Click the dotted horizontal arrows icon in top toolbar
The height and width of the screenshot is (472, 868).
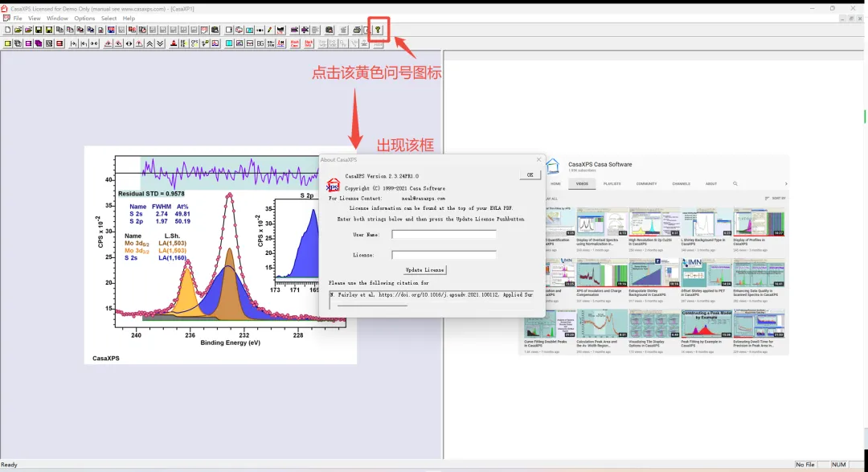pyautogui.click(x=260, y=30)
